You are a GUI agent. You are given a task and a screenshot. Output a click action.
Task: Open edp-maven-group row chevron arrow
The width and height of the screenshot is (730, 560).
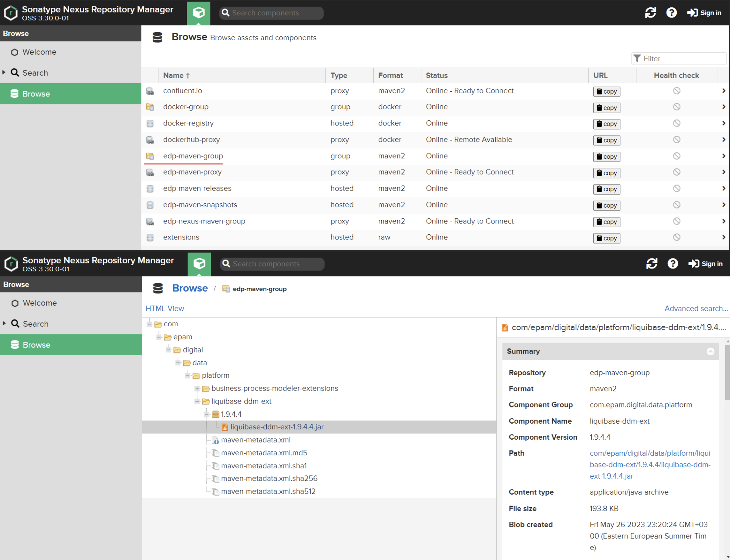723,156
